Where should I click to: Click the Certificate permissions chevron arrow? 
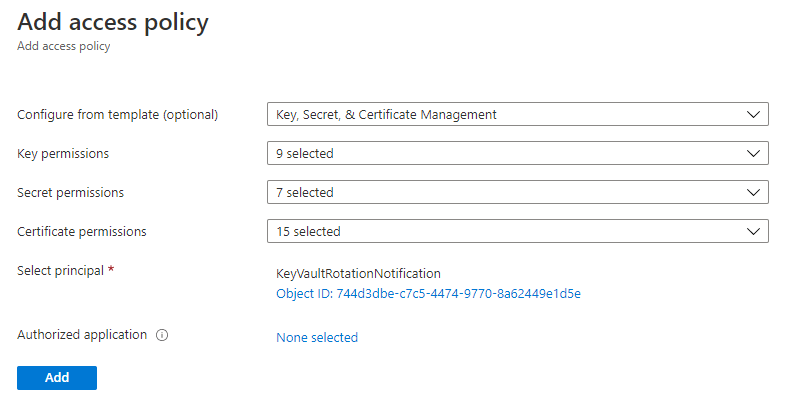point(753,231)
